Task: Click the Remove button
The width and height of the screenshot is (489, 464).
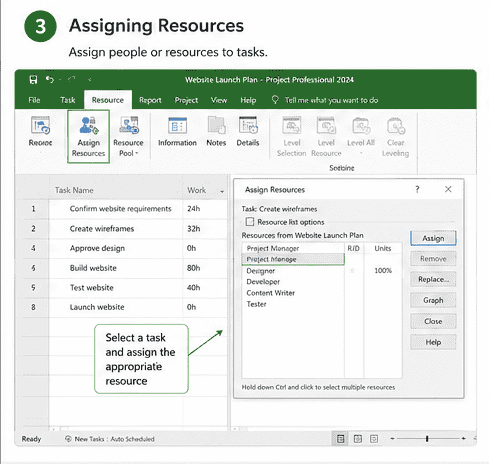Action: click(433, 259)
